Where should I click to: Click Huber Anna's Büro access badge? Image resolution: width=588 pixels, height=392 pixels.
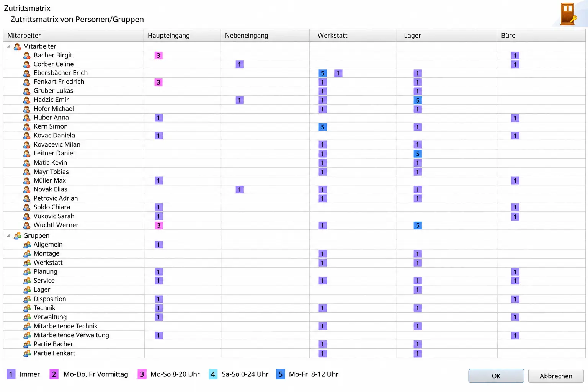coord(515,118)
